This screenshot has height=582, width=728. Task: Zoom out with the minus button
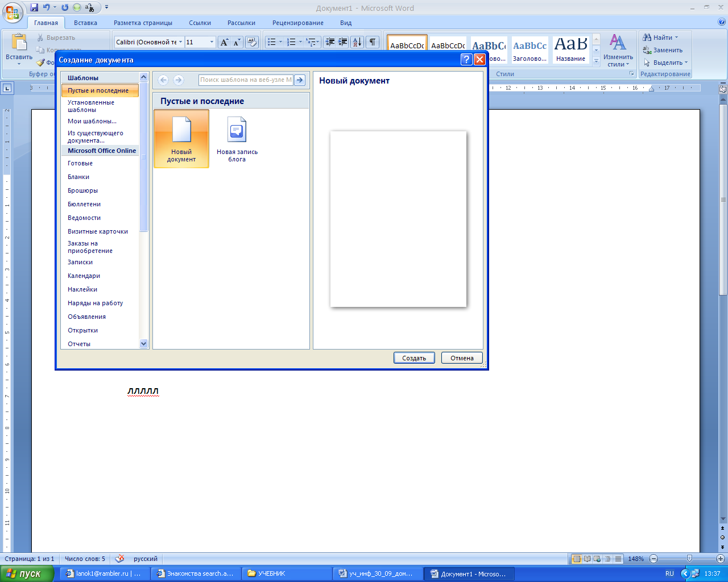point(653,559)
